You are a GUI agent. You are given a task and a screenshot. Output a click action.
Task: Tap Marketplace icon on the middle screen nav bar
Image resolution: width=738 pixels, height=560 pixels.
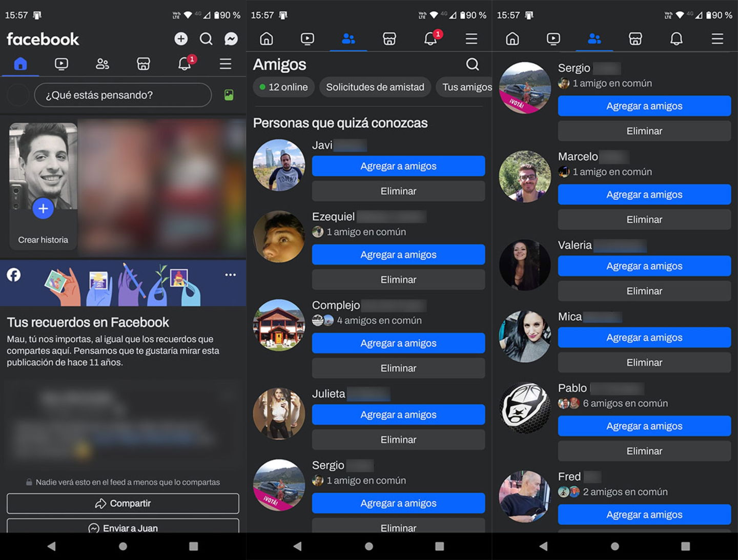tap(389, 38)
